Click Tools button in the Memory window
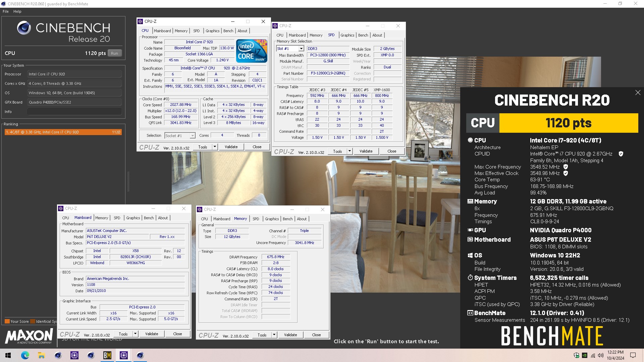The width and height of the screenshot is (644, 362). tap(262, 335)
